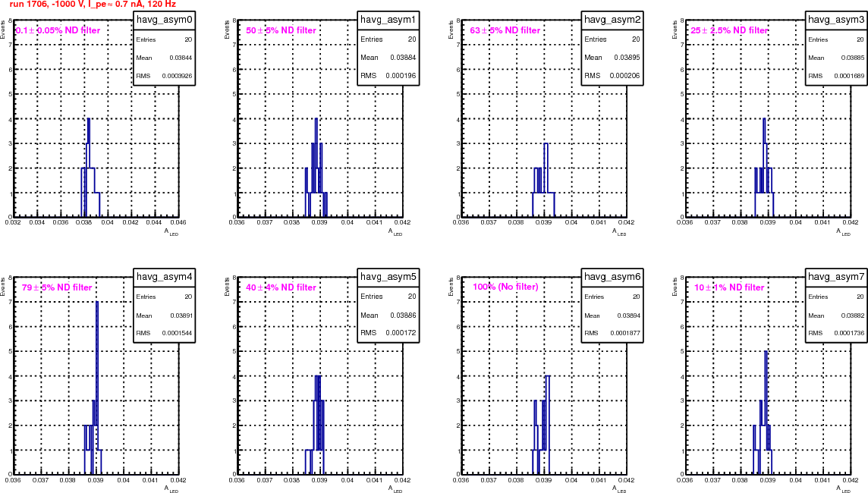Viewport: 868px width, 493px height.
Task: Select the red run 1706 header text
Action: pos(93,5)
